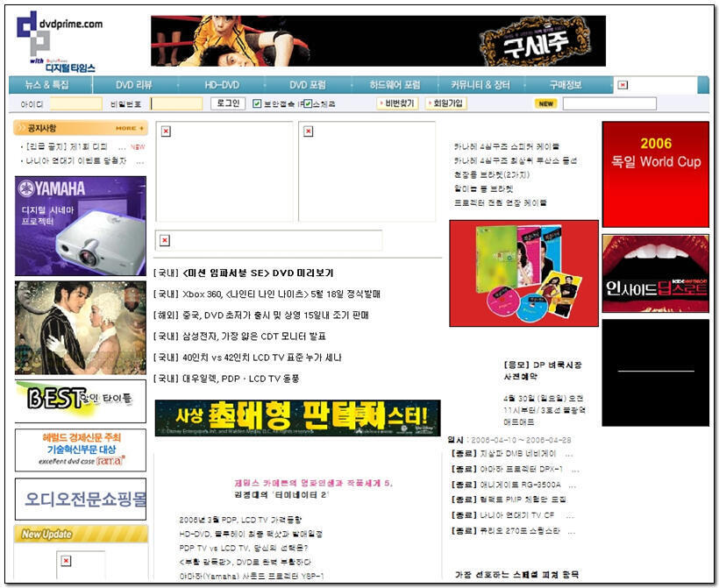This screenshot has width=719, height=588.
Task: Open PDP TV vs LCD TV article
Action: coord(244,548)
